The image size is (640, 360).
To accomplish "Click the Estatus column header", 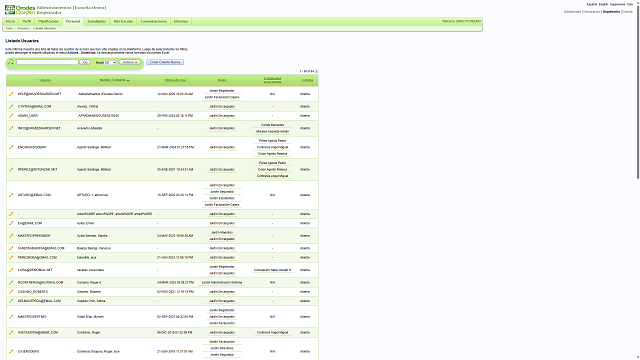I will point(307,80).
